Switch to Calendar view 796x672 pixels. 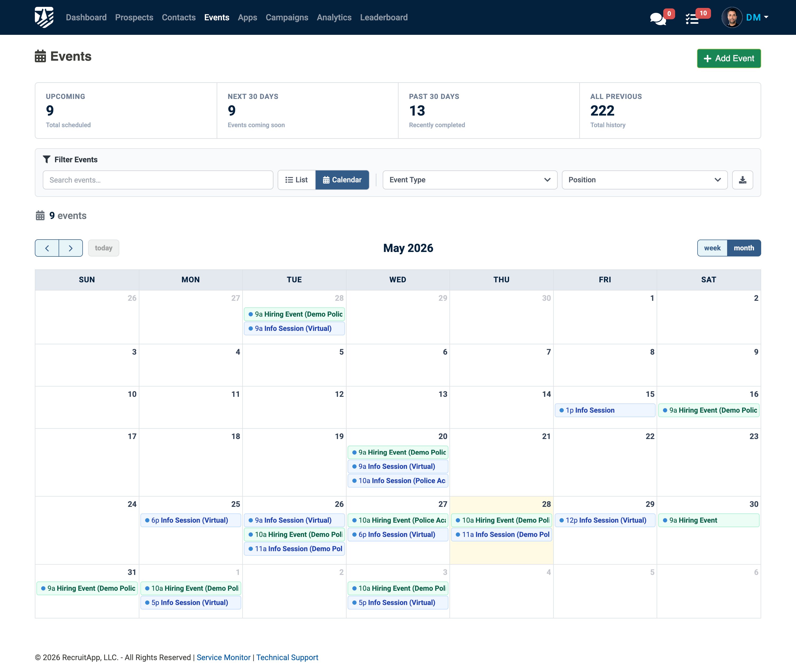click(342, 180)
